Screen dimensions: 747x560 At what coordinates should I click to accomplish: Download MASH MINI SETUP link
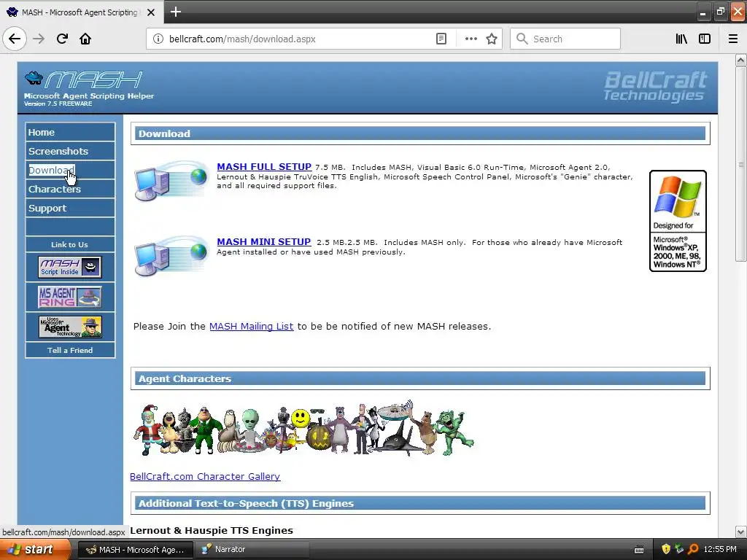click(x=263, y=242)
